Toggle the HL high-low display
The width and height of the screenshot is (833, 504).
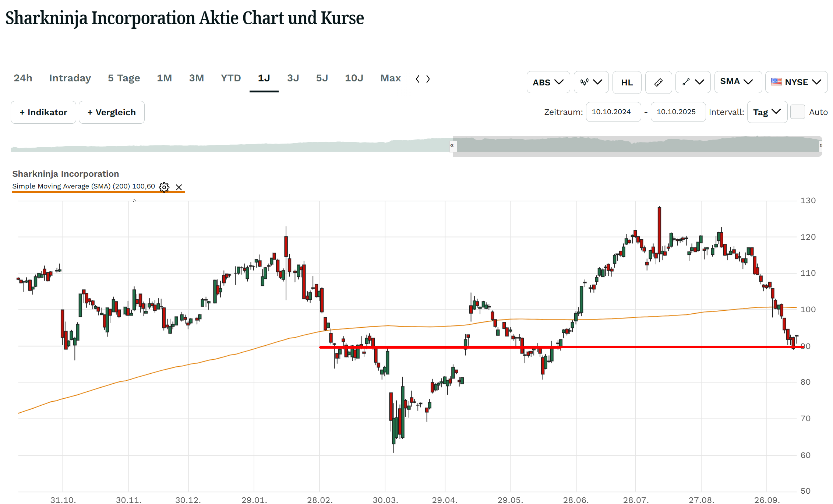tap(627, 82)
